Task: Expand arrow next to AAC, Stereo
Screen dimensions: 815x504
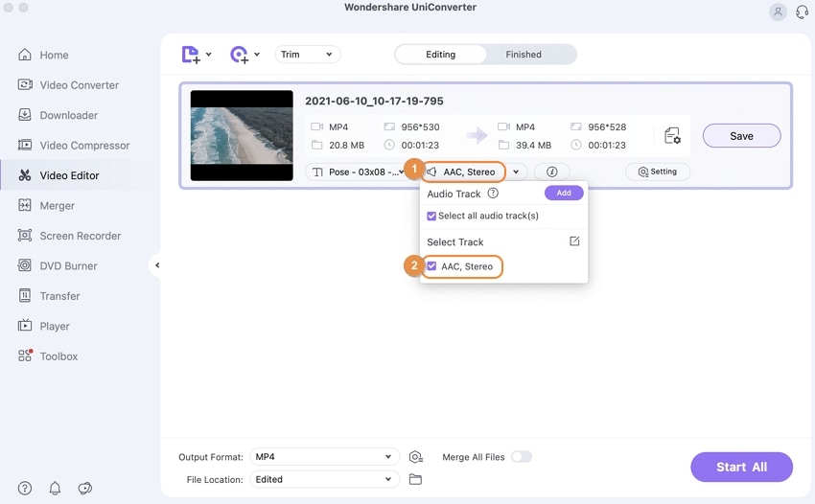Action: coord(516,172)
